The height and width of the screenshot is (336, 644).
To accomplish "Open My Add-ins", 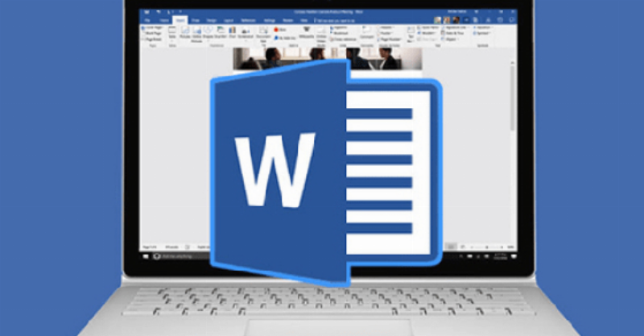I will click(x=285, y=38).
